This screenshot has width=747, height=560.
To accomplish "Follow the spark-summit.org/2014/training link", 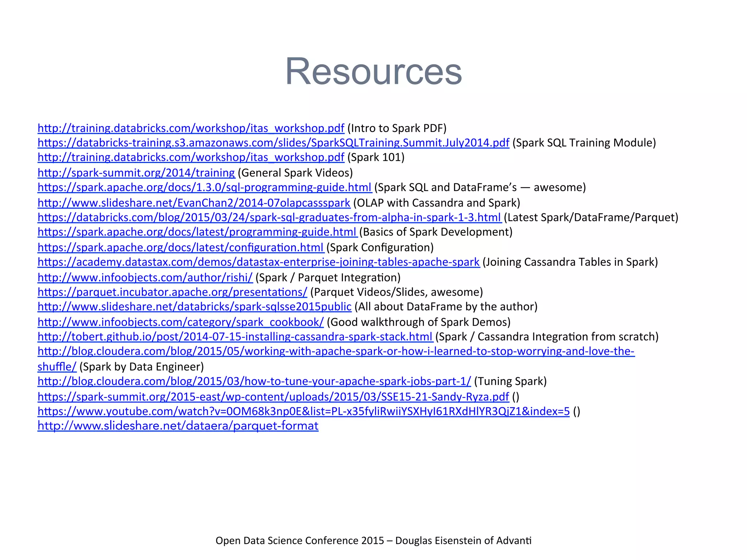I will pyautogui.click(x=136, y=173).
